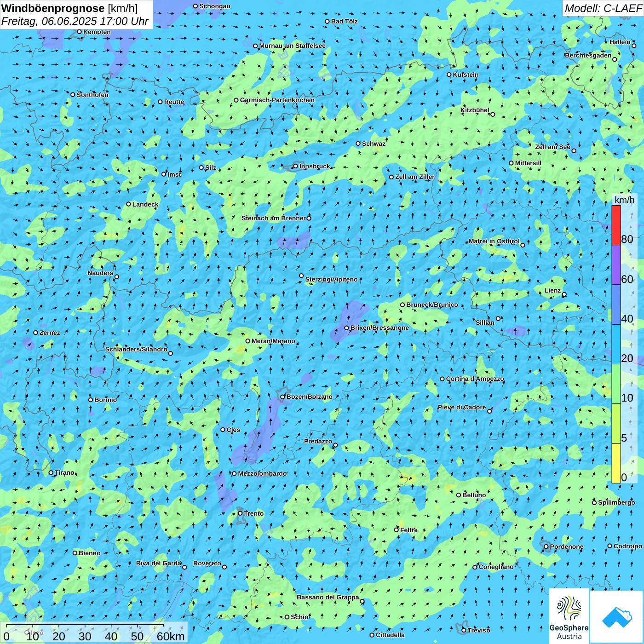
Task: Click the 'Bassano del Grappa' label
Action: pos(328,597)
